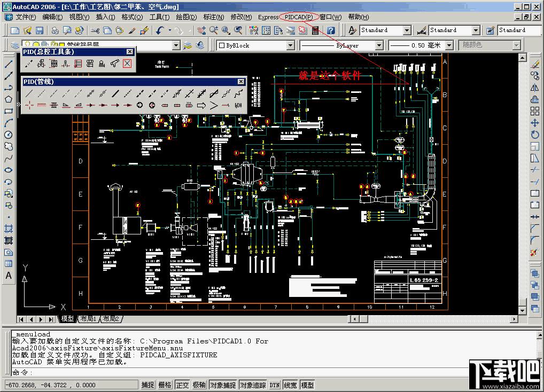Click the horizontal scrollbar right arrow
The height and width of the screenshot is (392, 544).
click(x=514, y=319)
